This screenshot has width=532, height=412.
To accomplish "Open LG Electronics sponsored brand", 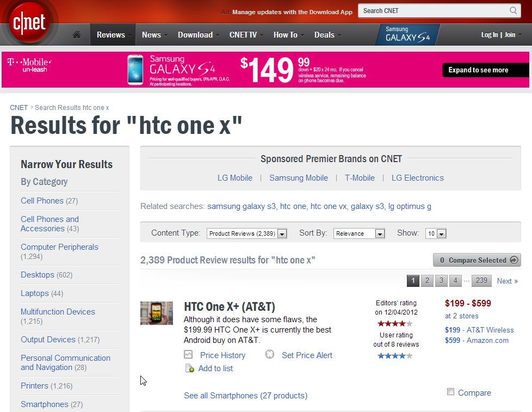I will pyautogui.click(x=418, y=178).
